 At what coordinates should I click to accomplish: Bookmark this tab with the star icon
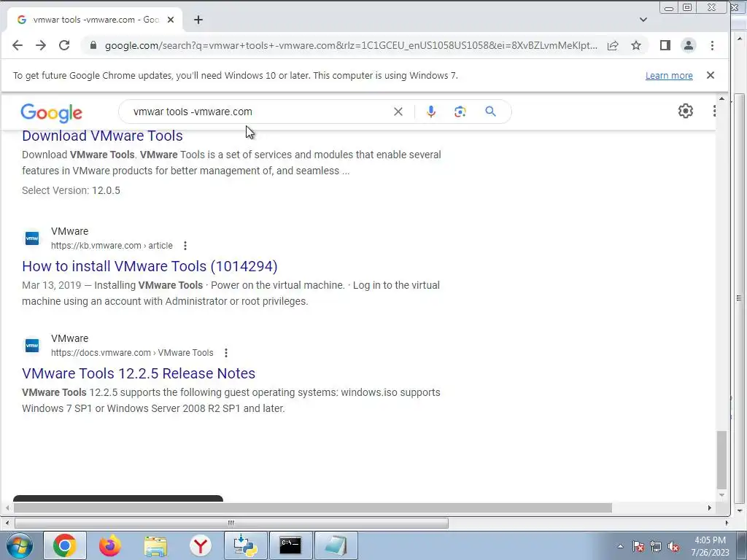click(636, 45)
